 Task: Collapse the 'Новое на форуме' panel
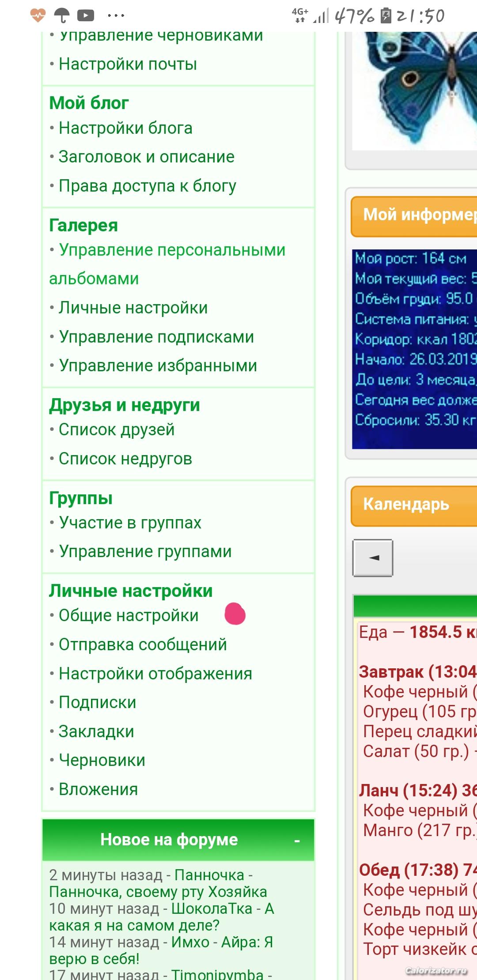pos(297,841)
